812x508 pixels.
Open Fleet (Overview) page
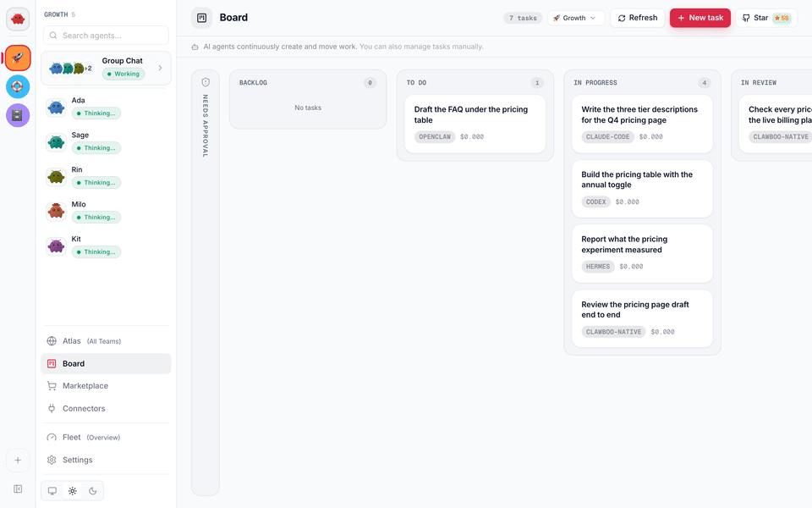coord(106,438)
